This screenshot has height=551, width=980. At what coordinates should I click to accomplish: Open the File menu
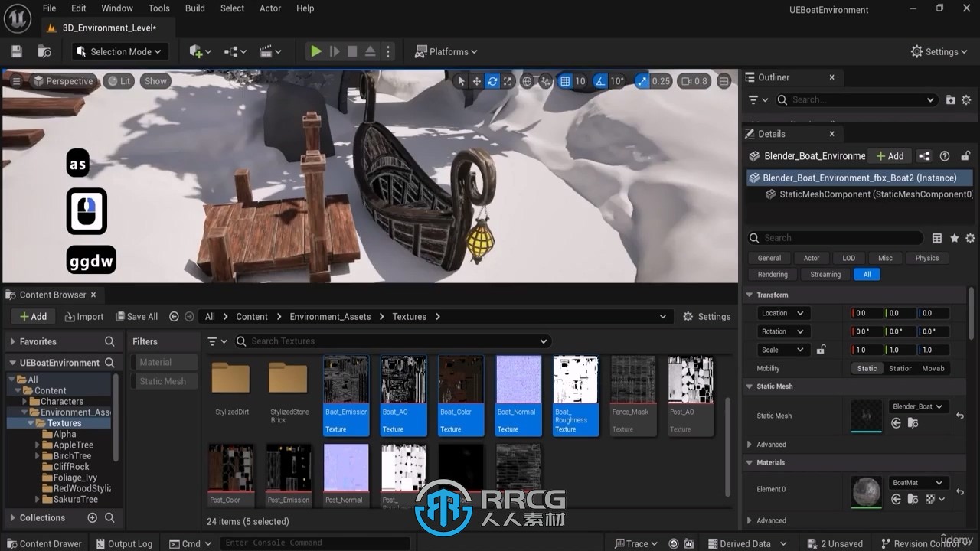point(49,8)
